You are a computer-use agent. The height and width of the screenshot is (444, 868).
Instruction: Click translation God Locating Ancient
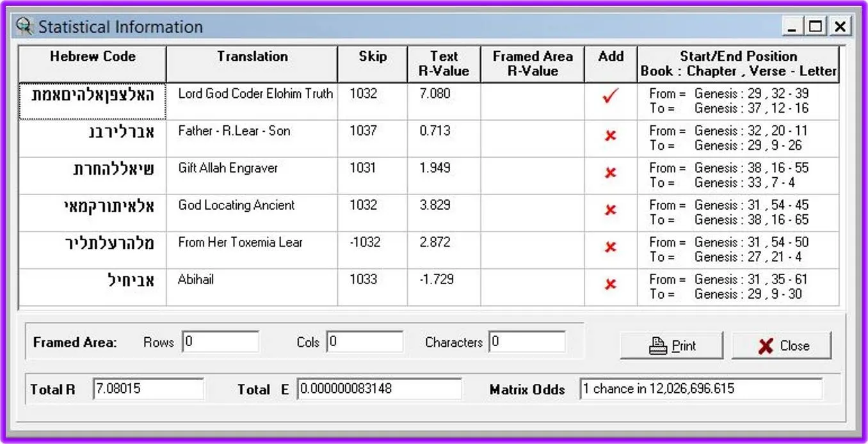point(236,205)
